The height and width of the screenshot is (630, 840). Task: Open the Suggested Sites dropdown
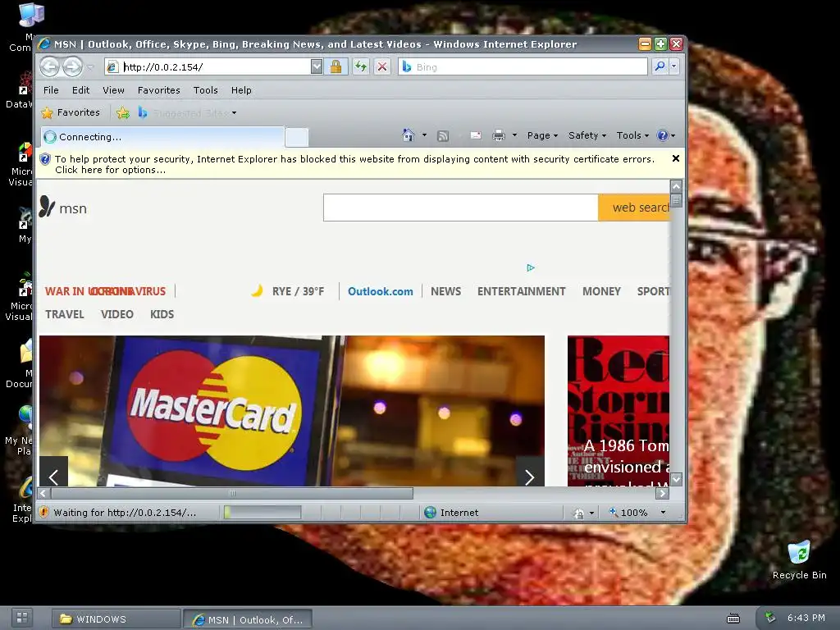(234, 113)
